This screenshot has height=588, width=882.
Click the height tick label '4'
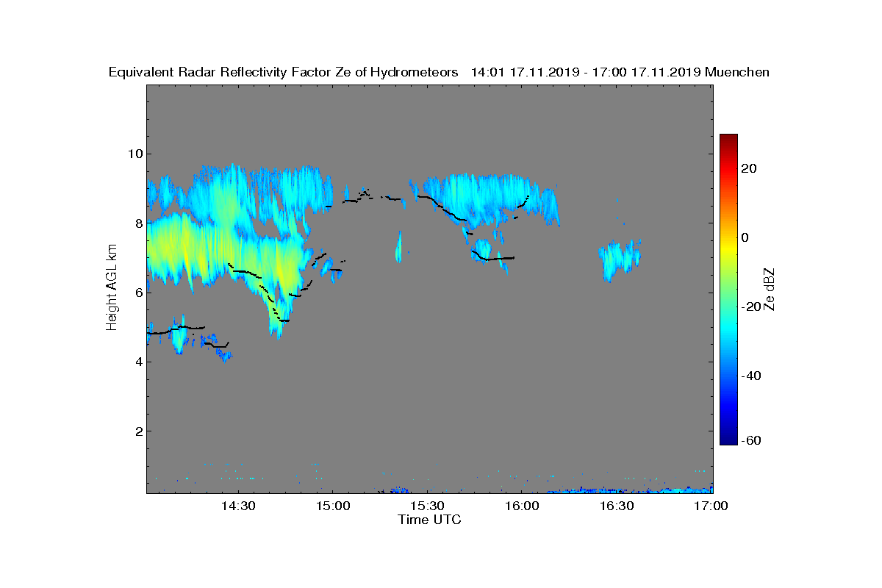tap(138, 362)
